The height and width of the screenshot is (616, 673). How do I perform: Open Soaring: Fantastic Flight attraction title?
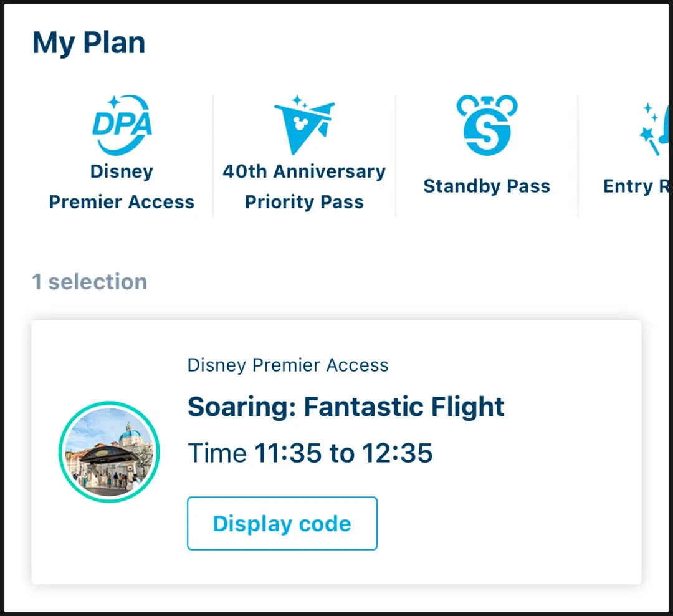pos(346,407)
